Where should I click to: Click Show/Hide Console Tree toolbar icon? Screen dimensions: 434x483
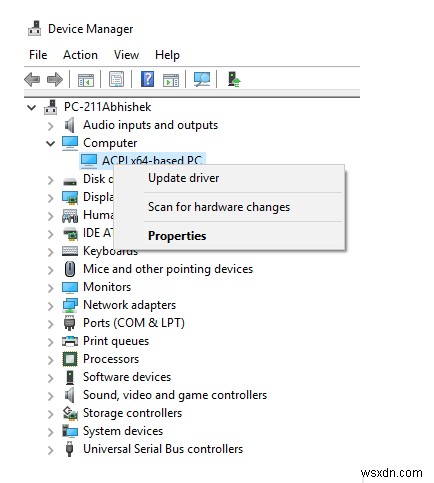[86, 80]
